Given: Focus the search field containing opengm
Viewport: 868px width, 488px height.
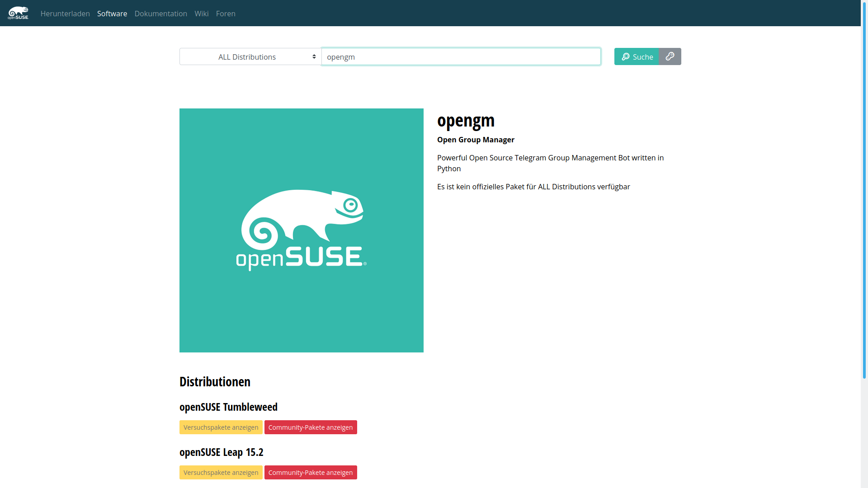Looking at the screenshot, I should click(461, 56).
